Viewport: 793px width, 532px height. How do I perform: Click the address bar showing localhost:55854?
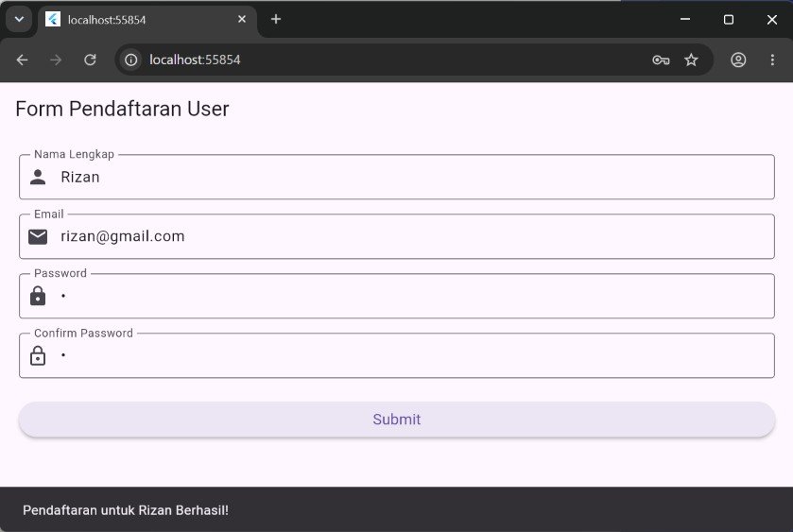coord(414,60)
